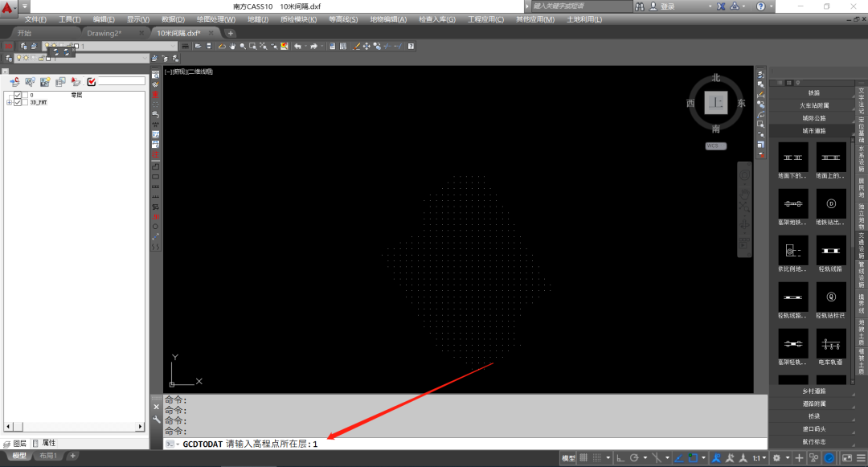Open the 文件(F) menu
Image resolution: width=868 pixels, height=467 pixels.
[35, 19]
